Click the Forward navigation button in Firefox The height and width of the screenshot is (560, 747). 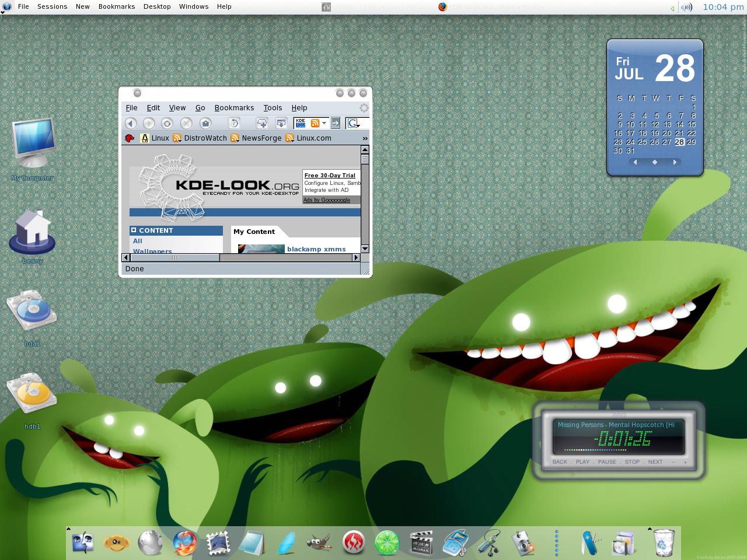click(149, 123)
